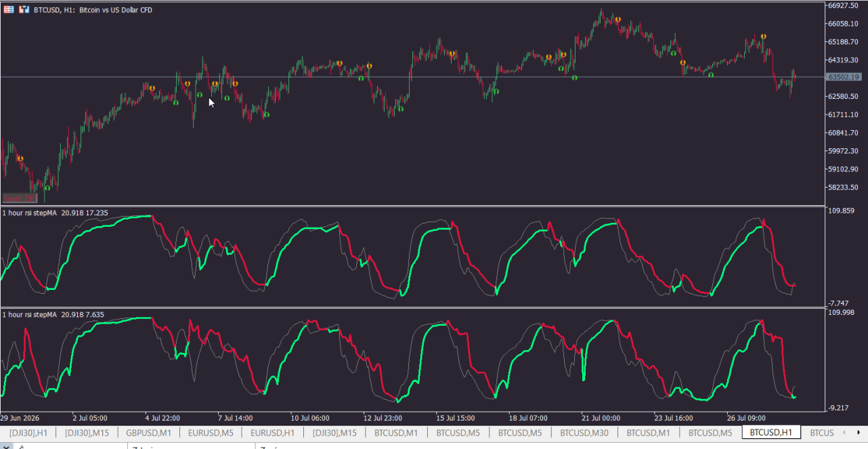Click the 59102.90 price scale value

(843, 169)
